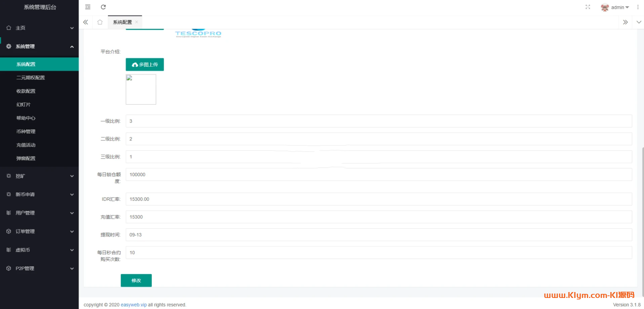
Task: Toggle the sidebar collapse icon
Action: [88, 7]
